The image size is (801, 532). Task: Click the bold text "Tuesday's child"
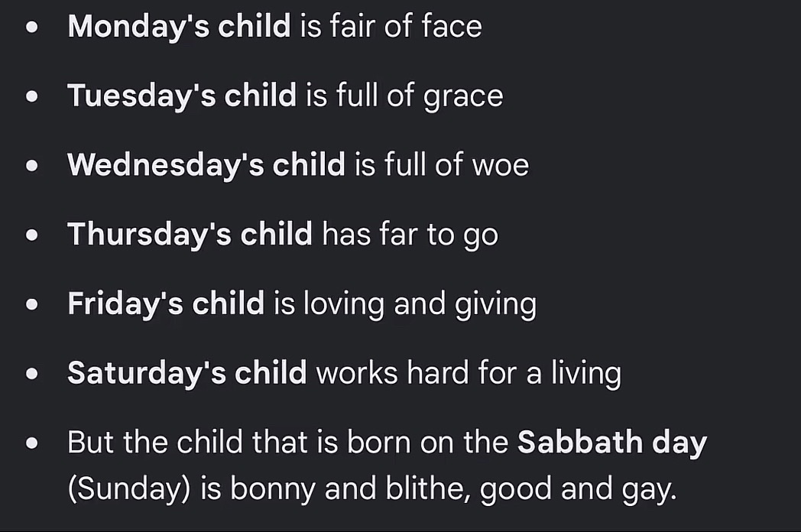pyautogui.click(x=182, y=96)
